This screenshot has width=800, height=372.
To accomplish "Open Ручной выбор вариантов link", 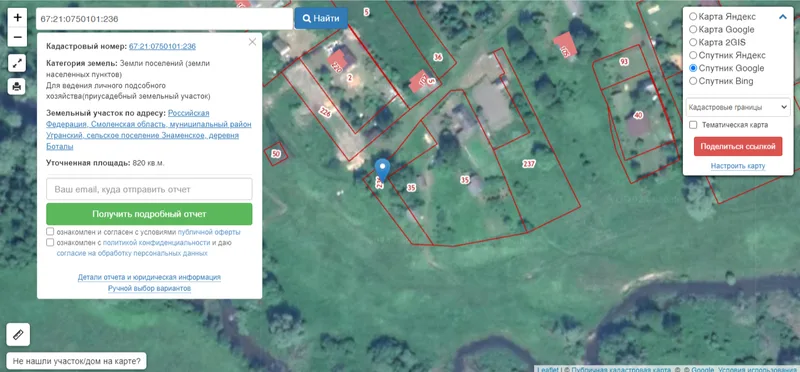I will click(149, 288).
